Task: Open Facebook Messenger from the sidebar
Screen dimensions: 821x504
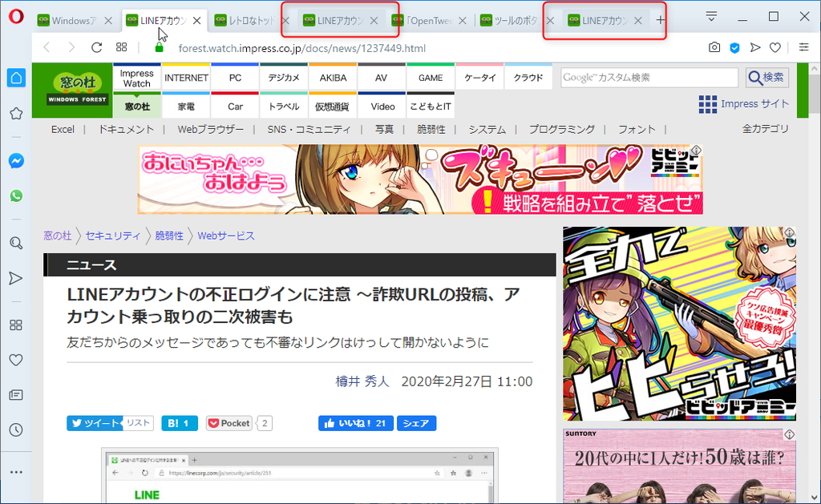Action: tap(16, 160)
